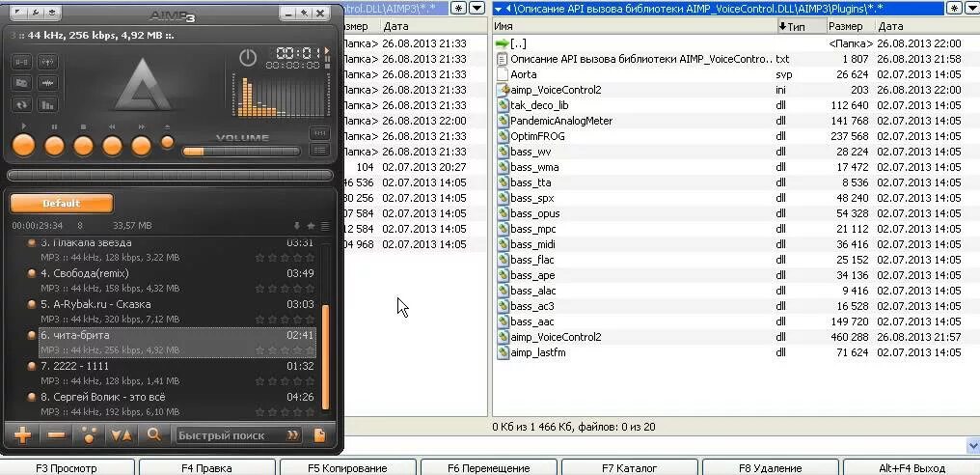Select track 6. чита-брита
Screen dimensions: 980x475
[177, 343]
